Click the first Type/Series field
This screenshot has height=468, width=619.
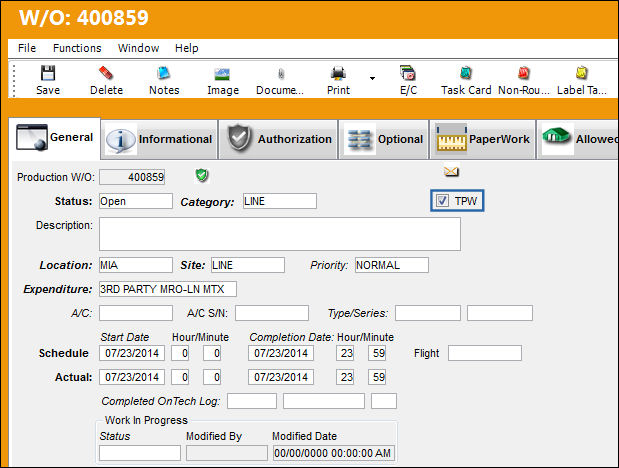click(x=428, y=313)
